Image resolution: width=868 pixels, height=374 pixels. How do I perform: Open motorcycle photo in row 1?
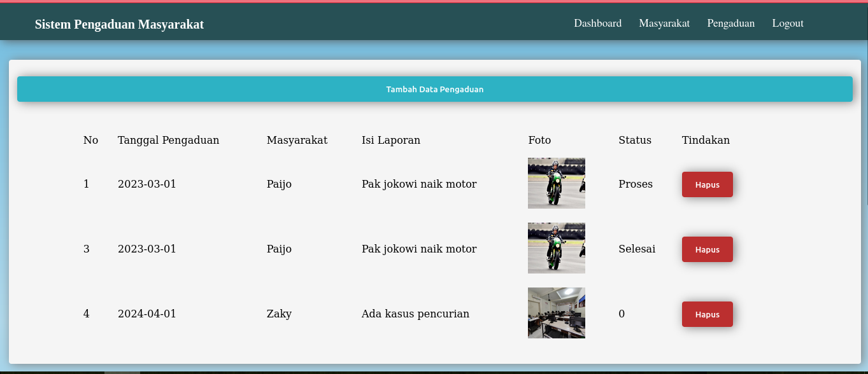(x=556, y=183)
